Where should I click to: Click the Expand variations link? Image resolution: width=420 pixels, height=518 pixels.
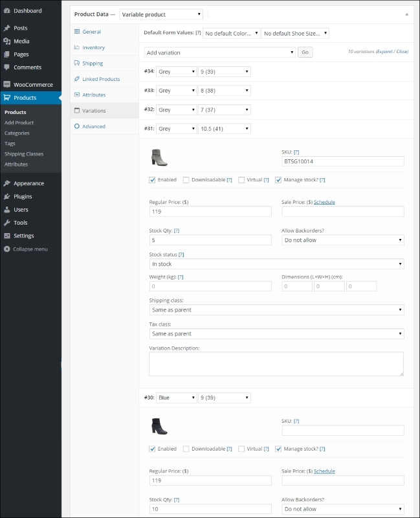pyautogui.click(x=384, y=52)
